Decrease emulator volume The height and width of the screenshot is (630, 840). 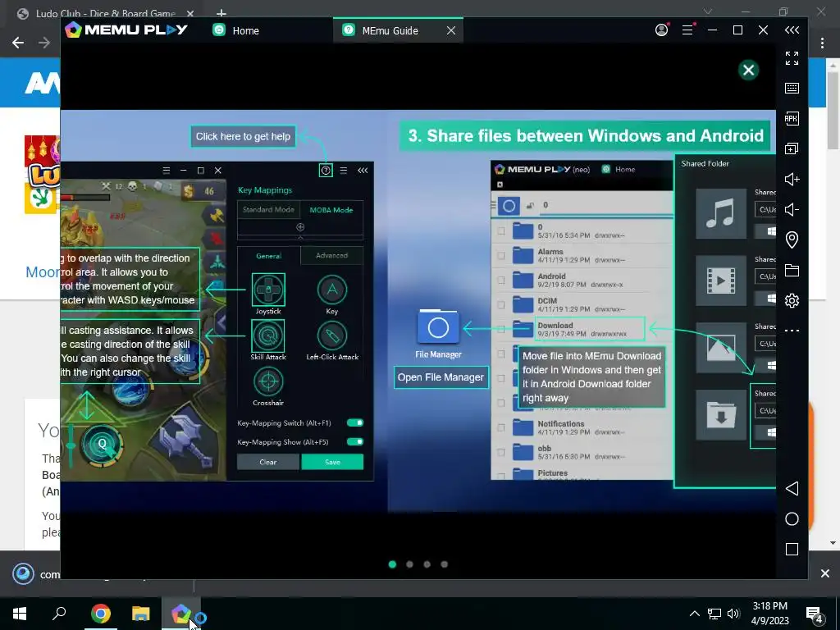[x=792, y=209]
